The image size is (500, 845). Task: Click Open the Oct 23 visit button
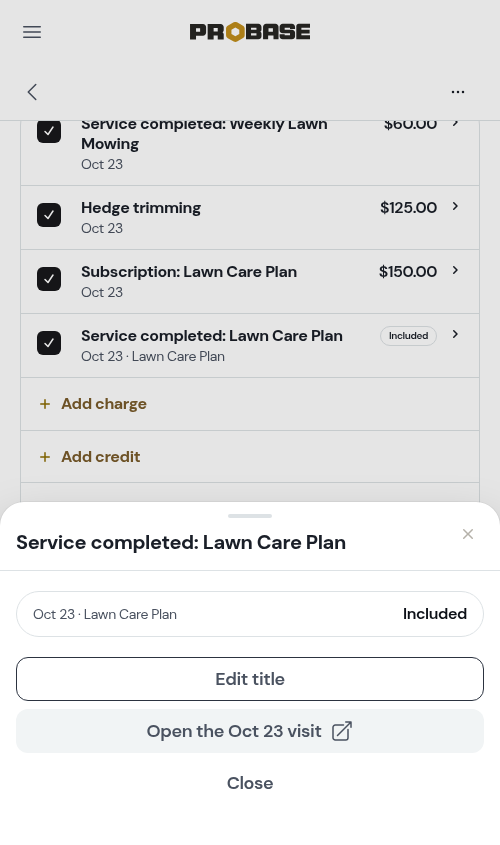click(x=250, y=731)
